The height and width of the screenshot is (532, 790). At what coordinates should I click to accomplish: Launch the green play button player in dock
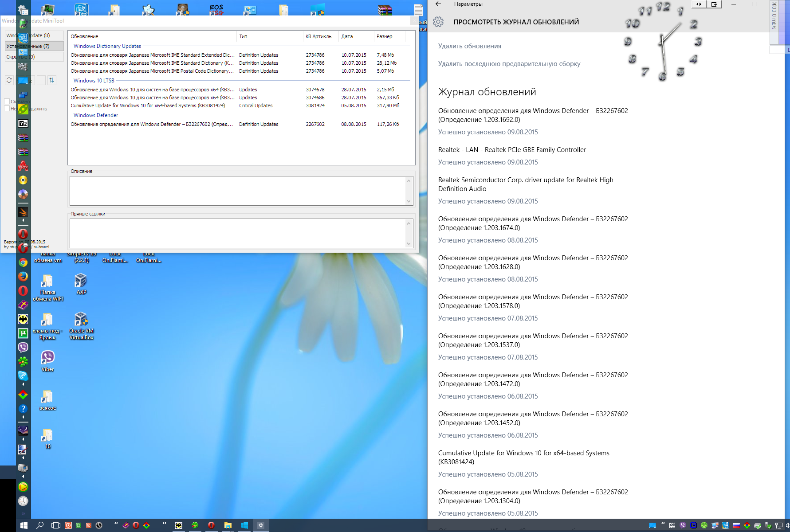(23, 487)
